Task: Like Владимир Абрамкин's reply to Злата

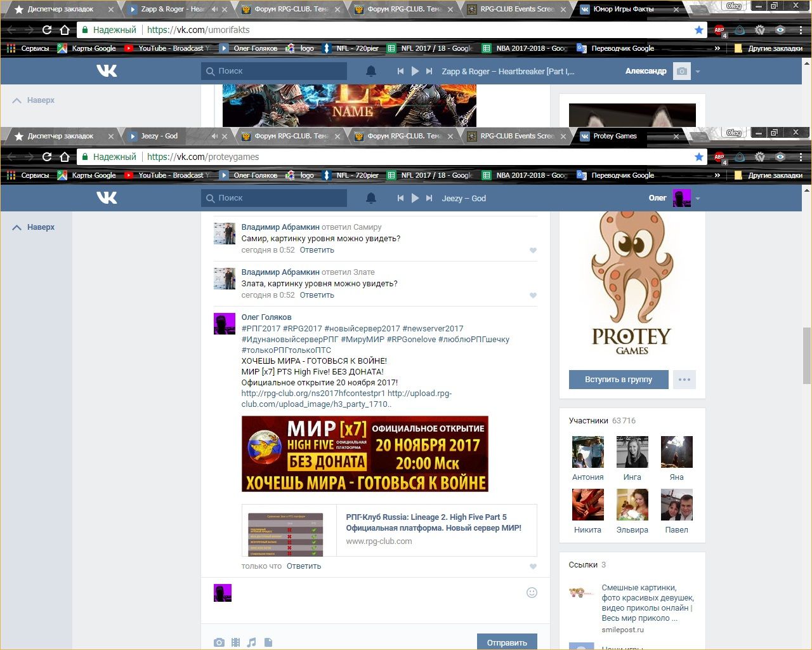Action: click(x=533, y=295)
